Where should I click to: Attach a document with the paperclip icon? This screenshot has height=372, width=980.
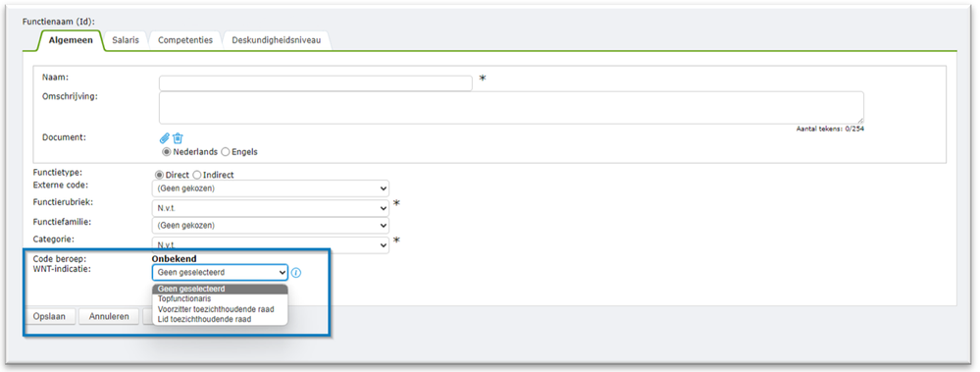(165, 138)
